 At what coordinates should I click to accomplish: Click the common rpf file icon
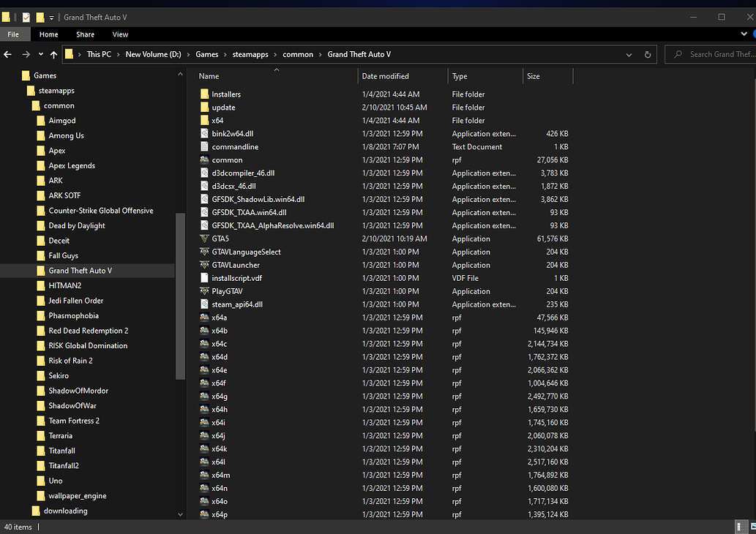pyautogui.click(x=204, y=159)
